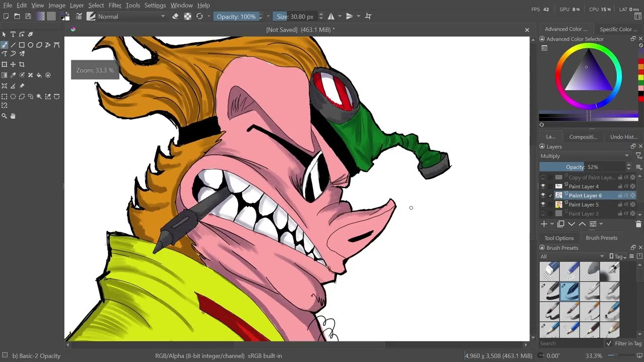
Task: Open add layer type dropdown arrow
Action: 552,224
